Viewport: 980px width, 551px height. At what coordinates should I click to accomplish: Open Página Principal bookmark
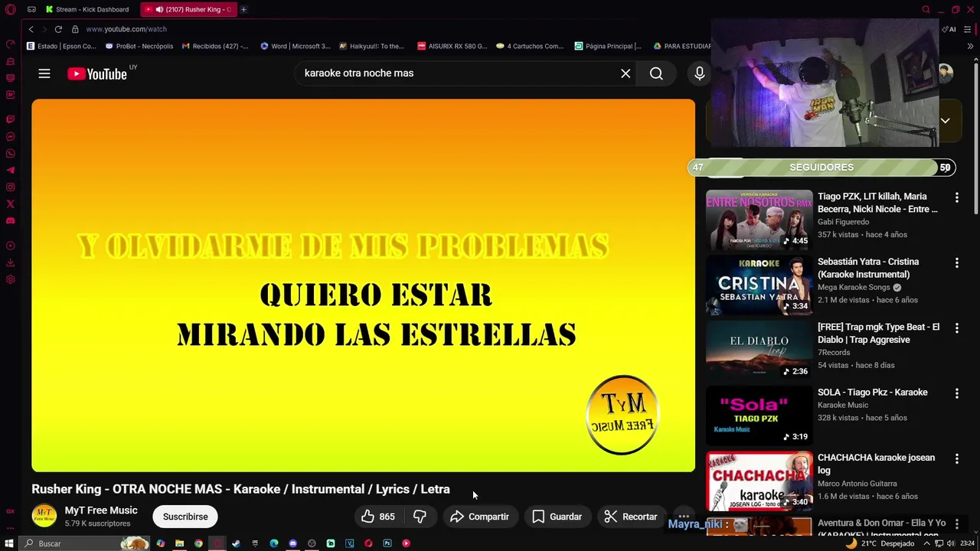click(608, 46)
